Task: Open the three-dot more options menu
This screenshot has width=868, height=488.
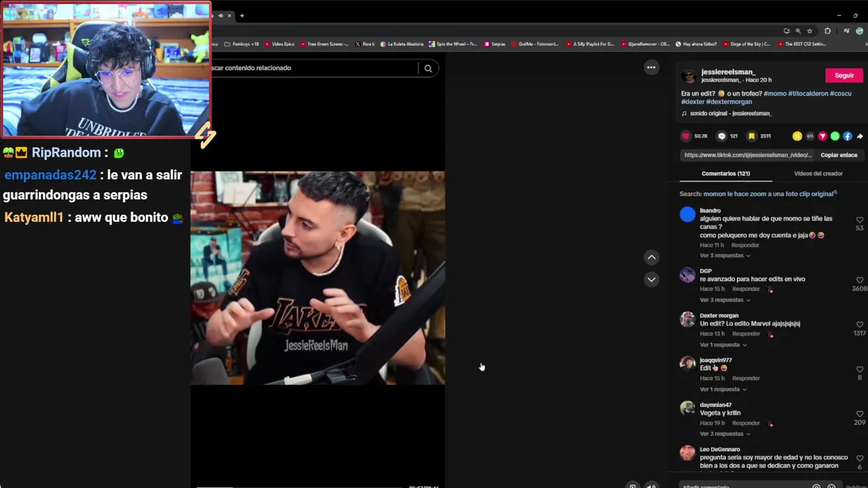Action: pyautogui.click(x=651, y=67)
